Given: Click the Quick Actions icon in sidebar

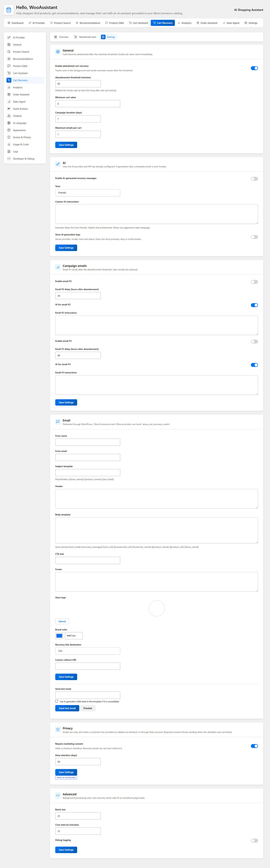Looking at the screenshot, I should tap(9, 109).
